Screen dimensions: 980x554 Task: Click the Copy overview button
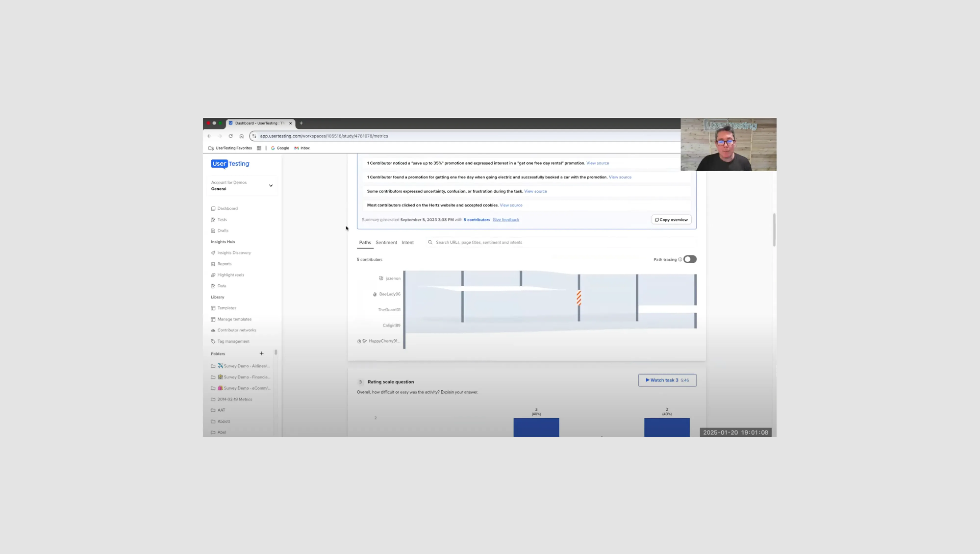[x=671, y=220]
